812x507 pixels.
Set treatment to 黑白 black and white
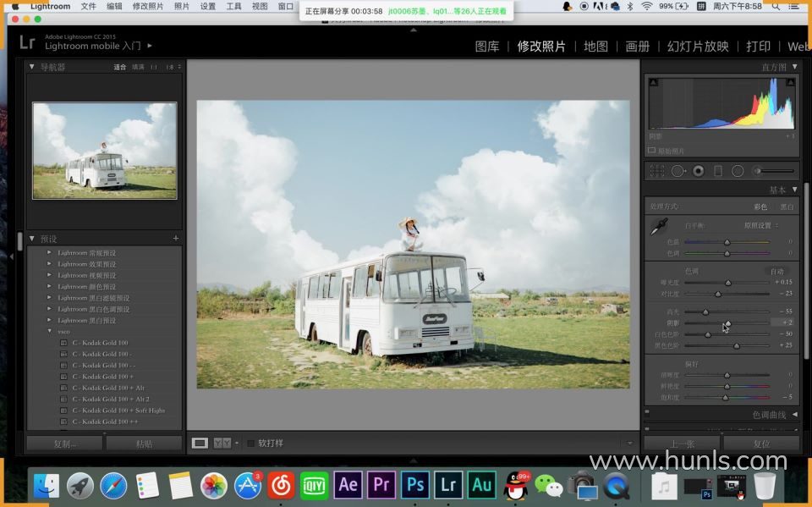point(787,207)
